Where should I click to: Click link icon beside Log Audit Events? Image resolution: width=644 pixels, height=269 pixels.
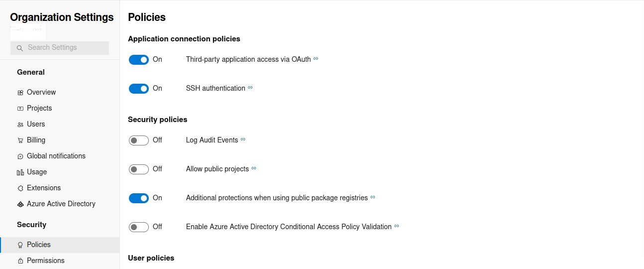pos(243,139)
